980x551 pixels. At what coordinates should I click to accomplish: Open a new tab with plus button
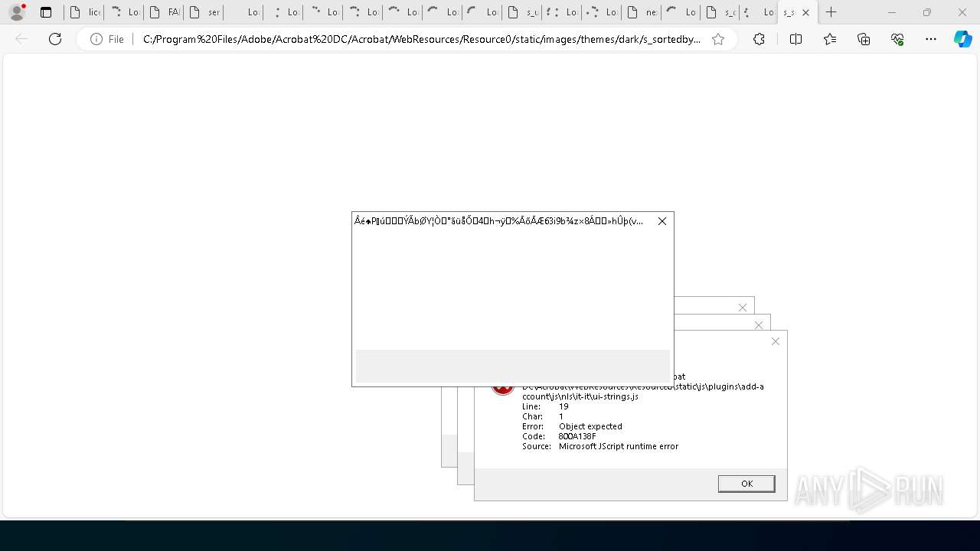(x=831, y=12)
